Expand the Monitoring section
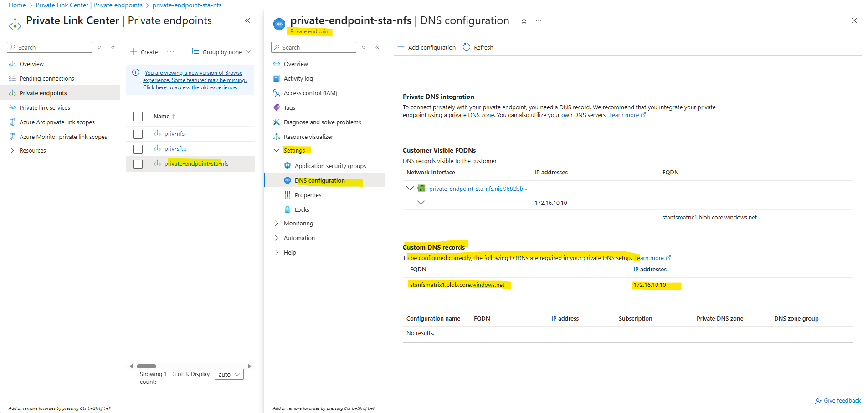Viewport: 868px width, 413px height. coord(276,223)
